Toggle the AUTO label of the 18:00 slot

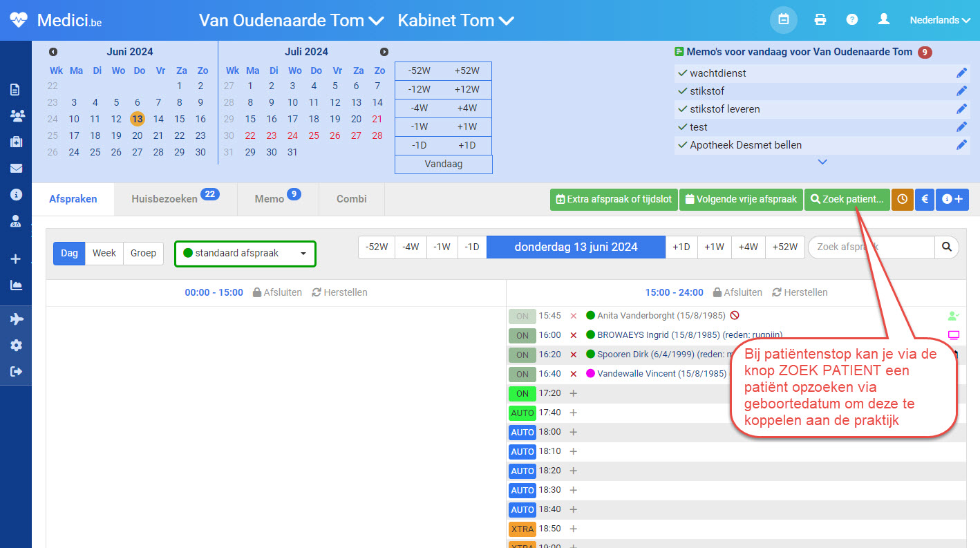pyautogui.click(x=522, y=432)
